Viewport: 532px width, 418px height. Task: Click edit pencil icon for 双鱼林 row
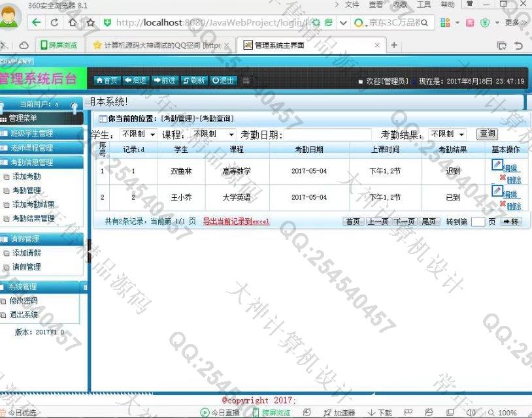click(x=497, y=165)
